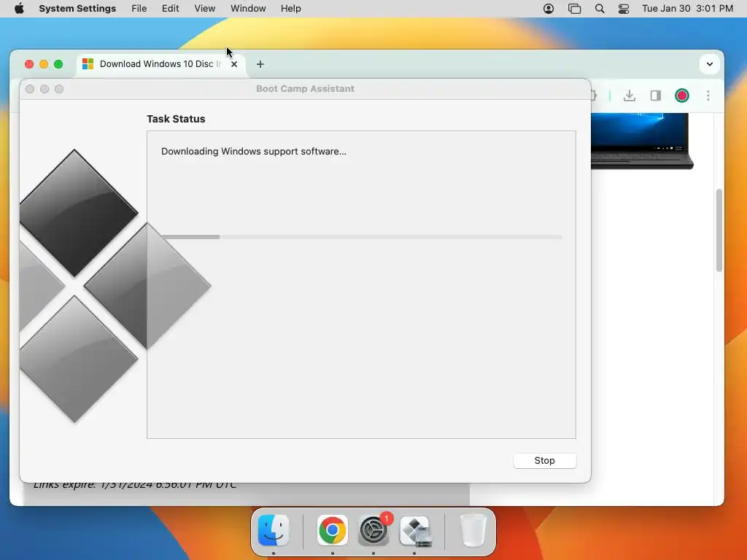Screen dimensions: 747x560
Task: Open Chrome three-dot menu
Action: click(x=708, y=96)
